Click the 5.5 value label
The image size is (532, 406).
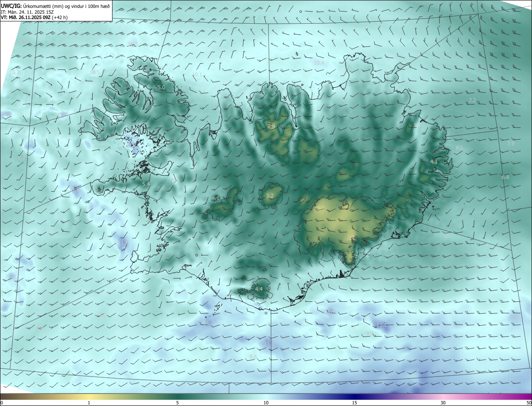(x=99, y=189)
